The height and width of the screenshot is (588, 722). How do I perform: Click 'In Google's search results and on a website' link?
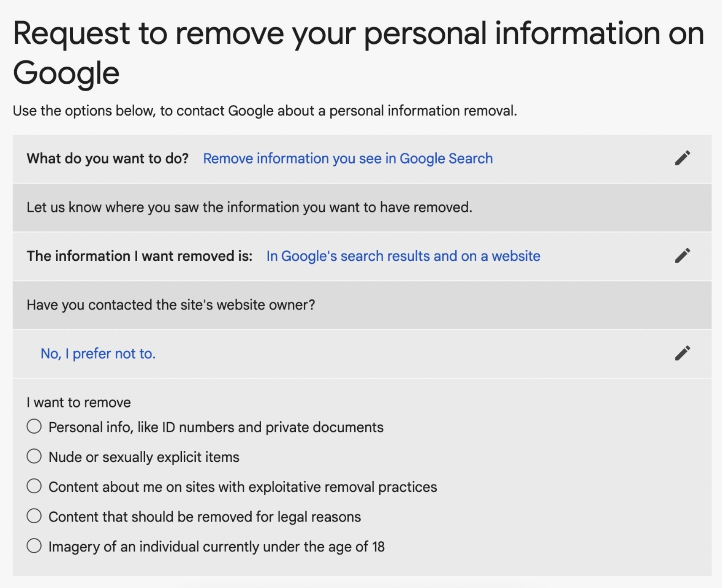(403, 256)
